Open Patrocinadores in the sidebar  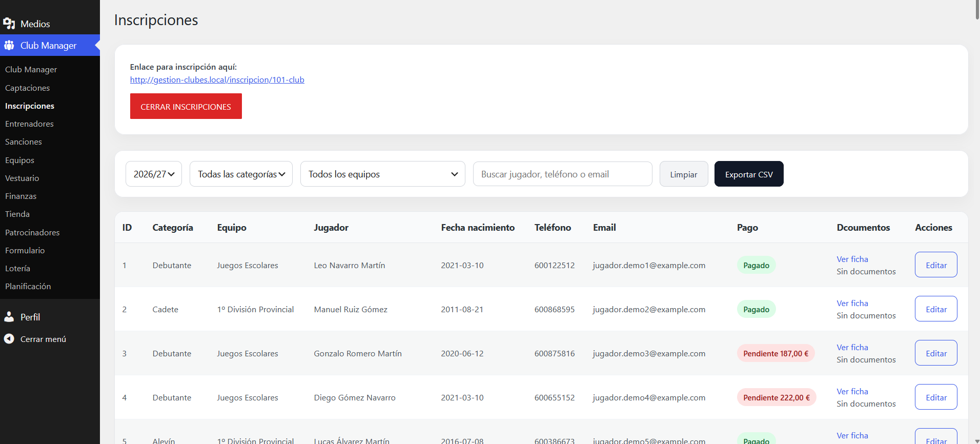(x=32, y=232)
